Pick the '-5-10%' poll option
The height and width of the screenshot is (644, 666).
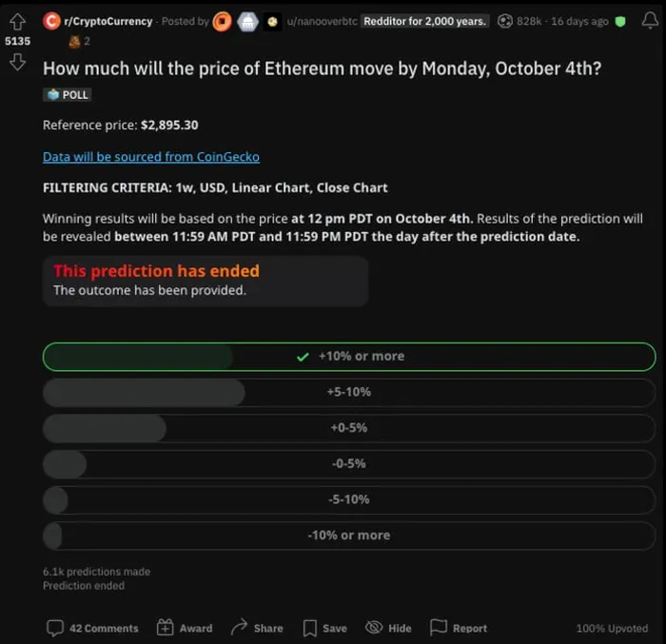coord(349,499)
